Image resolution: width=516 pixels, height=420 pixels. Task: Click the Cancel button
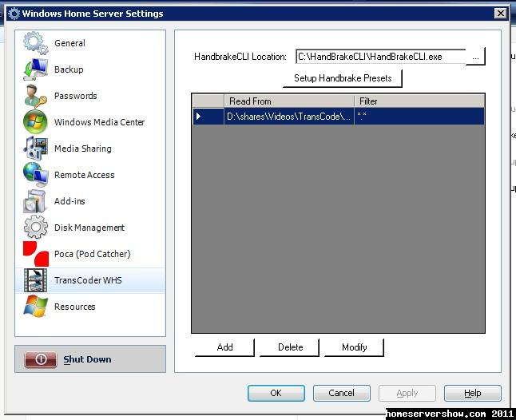[x=342, y=393]
